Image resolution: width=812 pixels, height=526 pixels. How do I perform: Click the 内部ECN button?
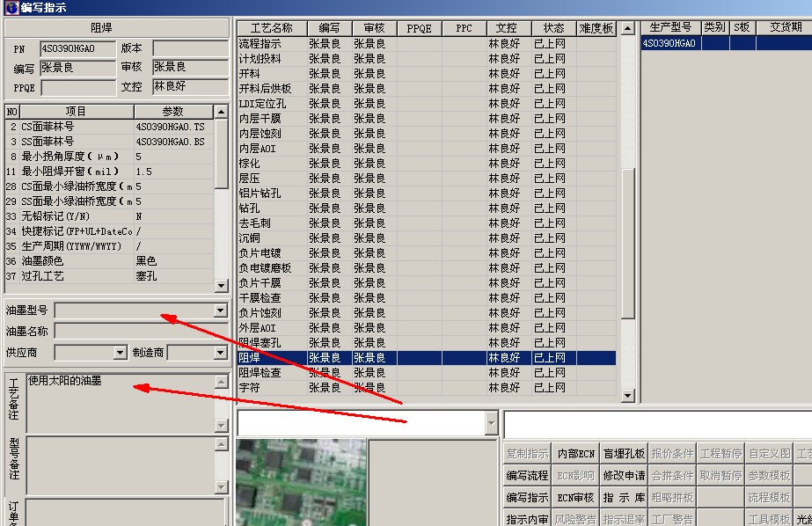pos(576,454)
